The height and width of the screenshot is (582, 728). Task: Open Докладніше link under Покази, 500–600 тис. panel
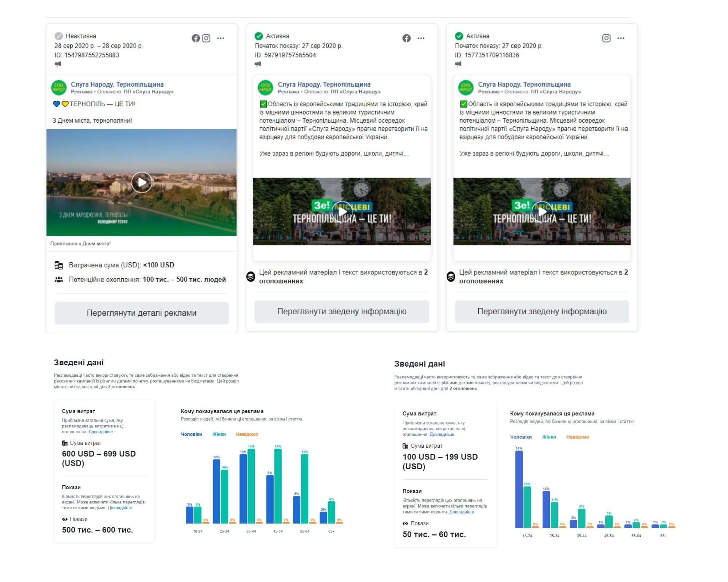[120, 508]
